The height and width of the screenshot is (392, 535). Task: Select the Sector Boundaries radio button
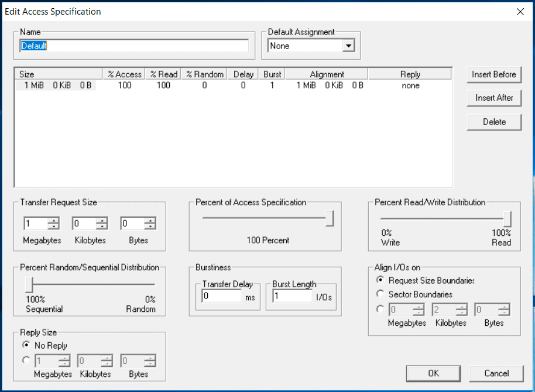click(380, 293)
